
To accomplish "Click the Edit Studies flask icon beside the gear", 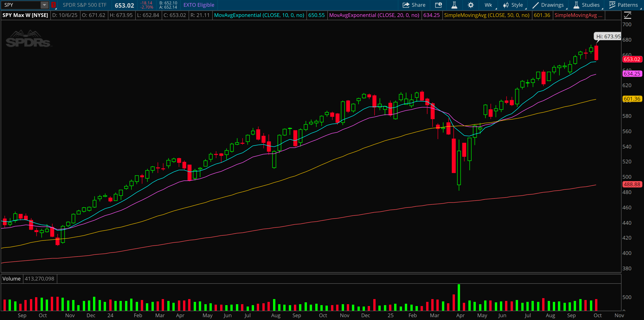I will (454, 5).
